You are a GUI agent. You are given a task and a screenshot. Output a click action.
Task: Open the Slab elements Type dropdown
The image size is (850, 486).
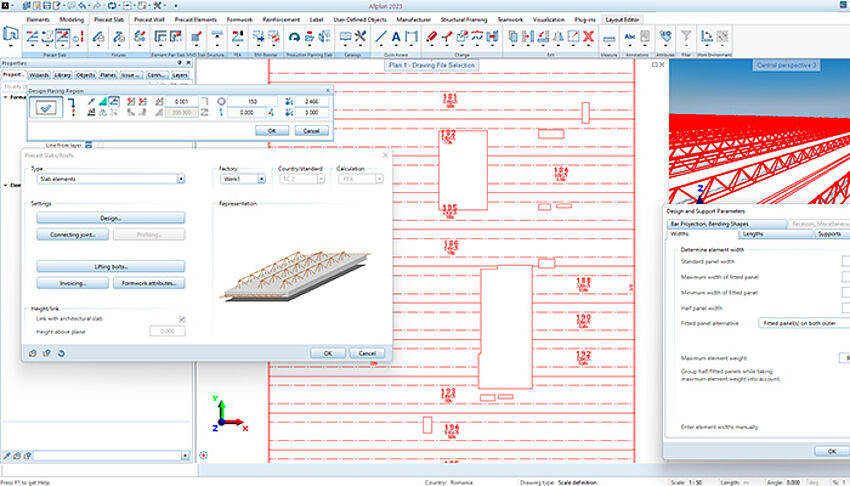[x=180, y=179]
